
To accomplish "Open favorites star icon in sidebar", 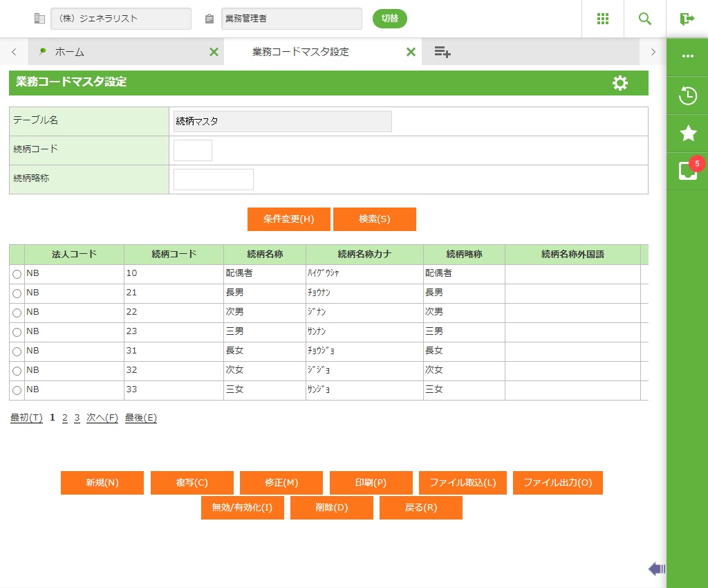I will [x=687, y=134].
